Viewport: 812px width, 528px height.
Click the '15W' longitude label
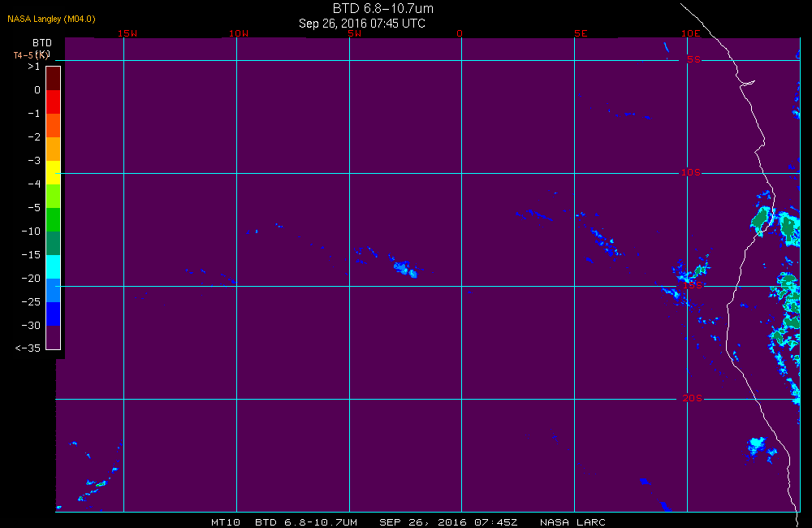tap(127, 33)
